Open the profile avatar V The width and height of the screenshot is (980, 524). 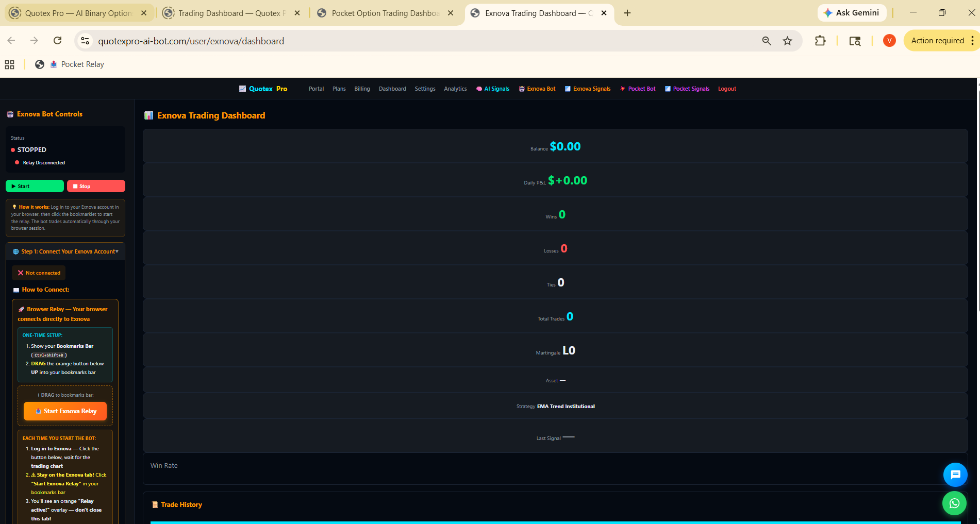pos(889,41)
